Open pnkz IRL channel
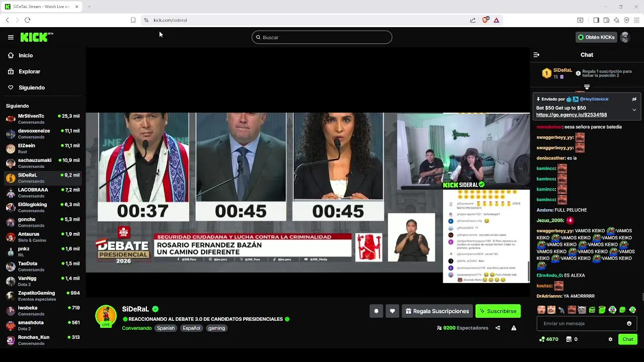 (x=42, y=252)
